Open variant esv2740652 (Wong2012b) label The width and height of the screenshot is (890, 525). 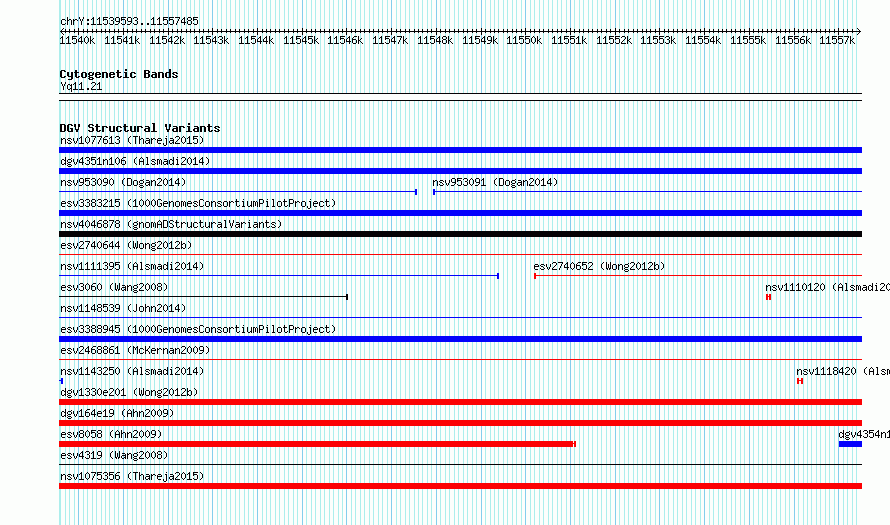[x=599, y=266]
